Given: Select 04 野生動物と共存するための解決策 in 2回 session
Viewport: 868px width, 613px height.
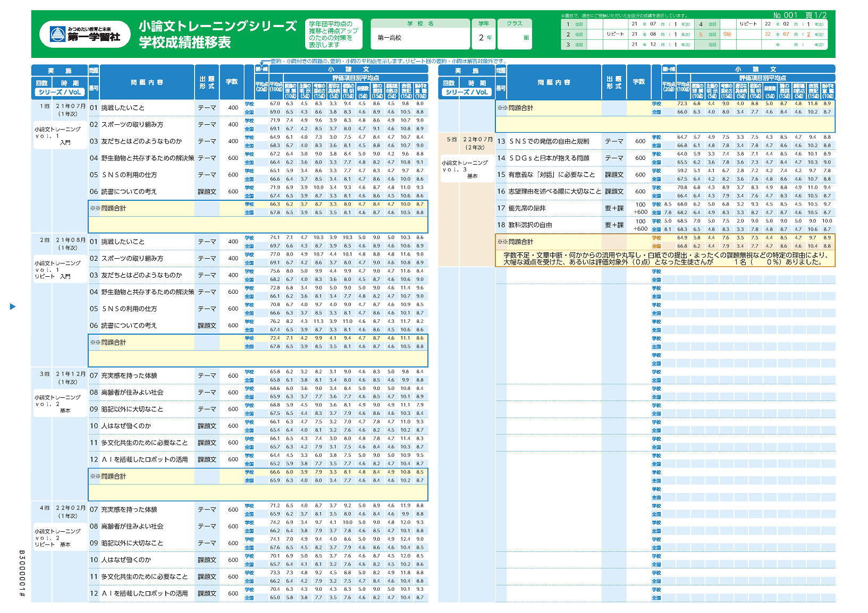Looking at the screenshot, I should [141, 292].
